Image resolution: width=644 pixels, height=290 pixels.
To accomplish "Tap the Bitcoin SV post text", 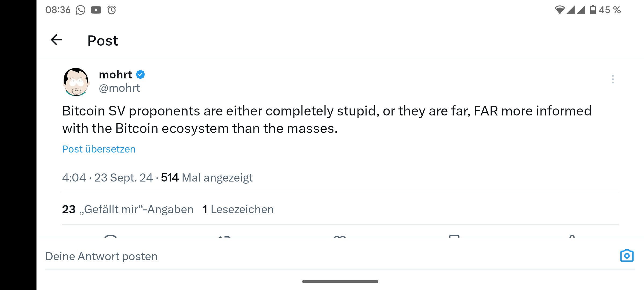I will click(x=327, y=119).
